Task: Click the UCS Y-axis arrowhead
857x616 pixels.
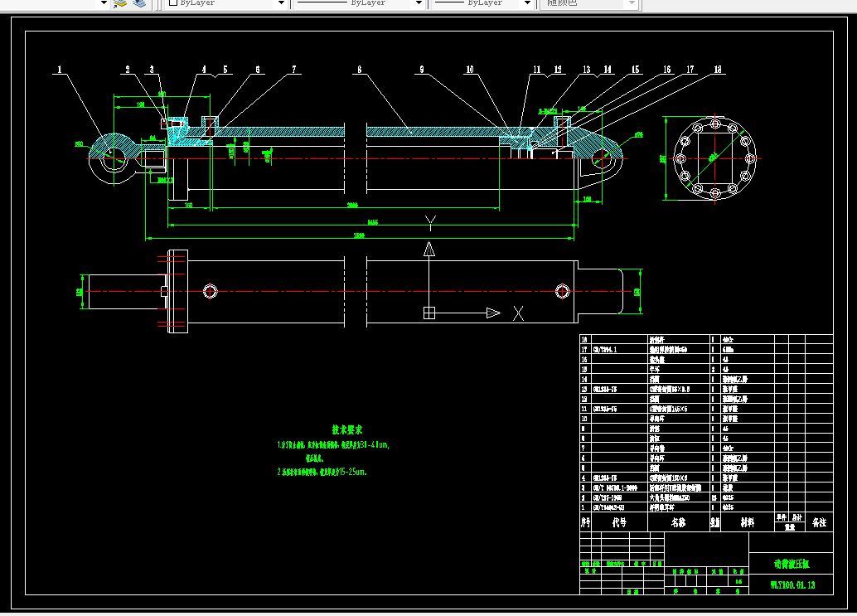Action: 429,250
